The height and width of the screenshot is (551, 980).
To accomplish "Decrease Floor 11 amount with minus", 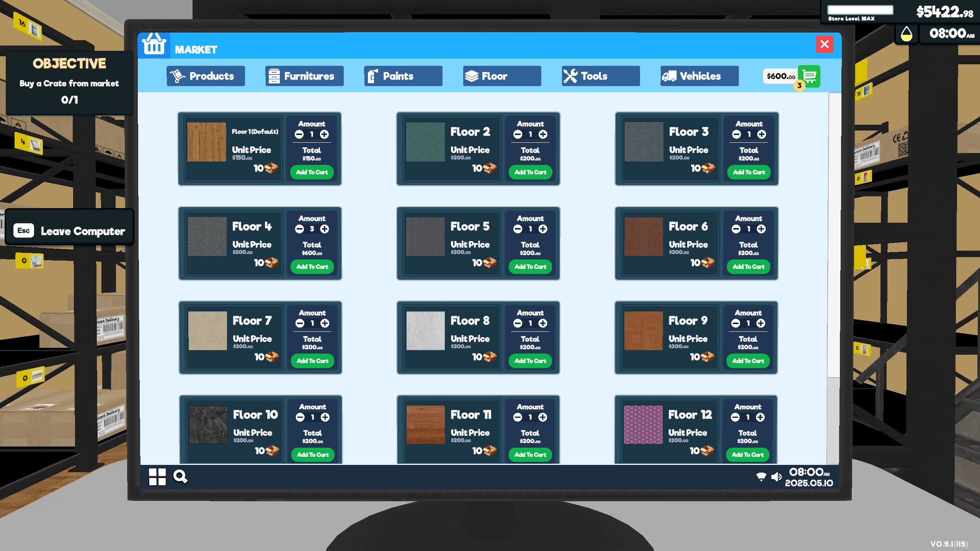I will point(518,417).
